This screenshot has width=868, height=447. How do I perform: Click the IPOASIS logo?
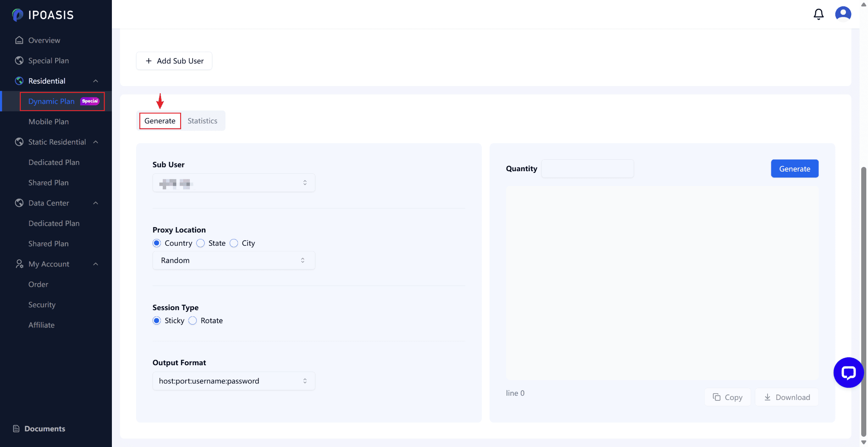point(43,15)
